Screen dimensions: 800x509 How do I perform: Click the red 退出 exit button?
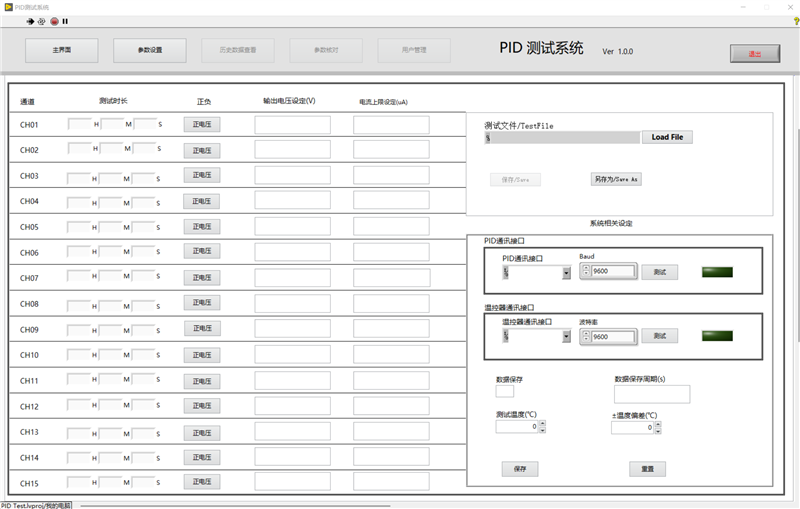coord(754,54)
